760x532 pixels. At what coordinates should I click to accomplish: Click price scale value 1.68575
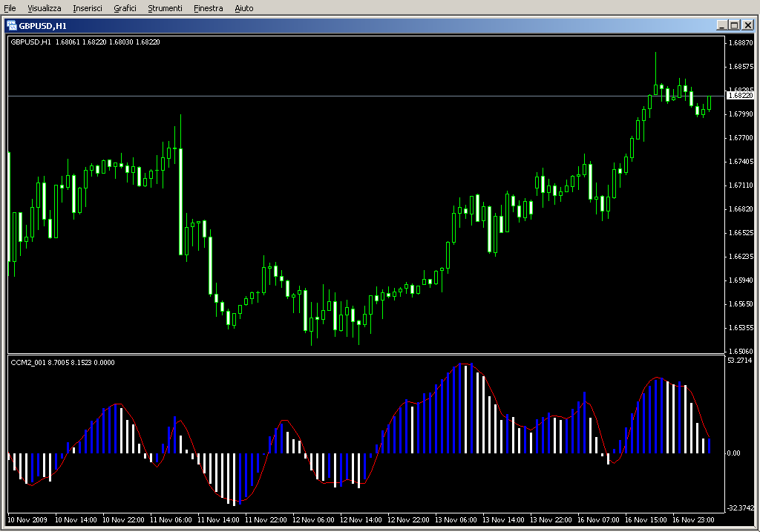[x=741, y=66]
